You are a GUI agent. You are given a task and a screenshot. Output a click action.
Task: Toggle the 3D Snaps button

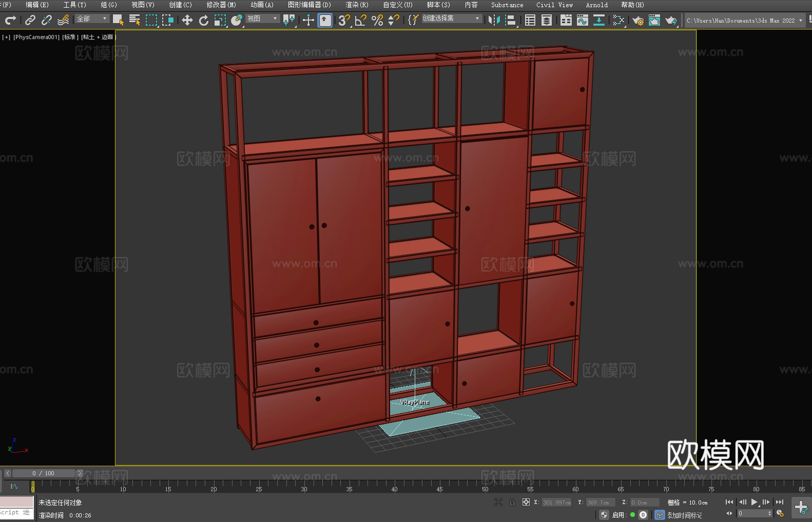tap(344, 20)
